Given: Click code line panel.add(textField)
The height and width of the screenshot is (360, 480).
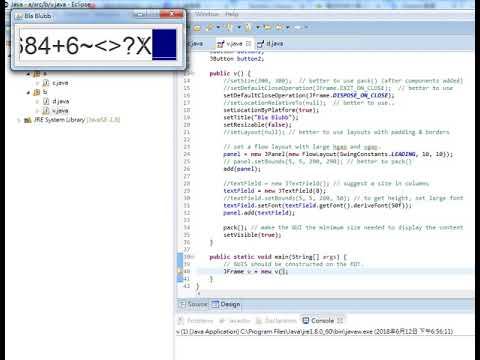Looking at the screenshot, I should pos(259,213).
